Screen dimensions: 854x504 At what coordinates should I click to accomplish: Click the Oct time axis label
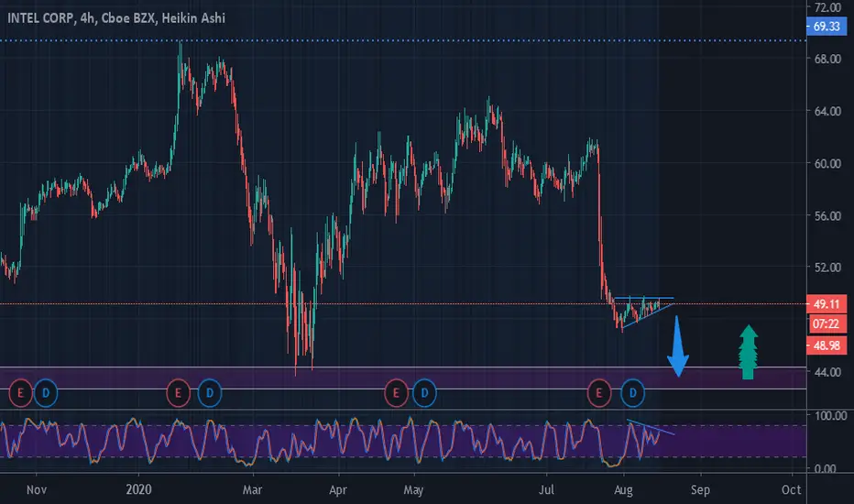pos(792,490)
